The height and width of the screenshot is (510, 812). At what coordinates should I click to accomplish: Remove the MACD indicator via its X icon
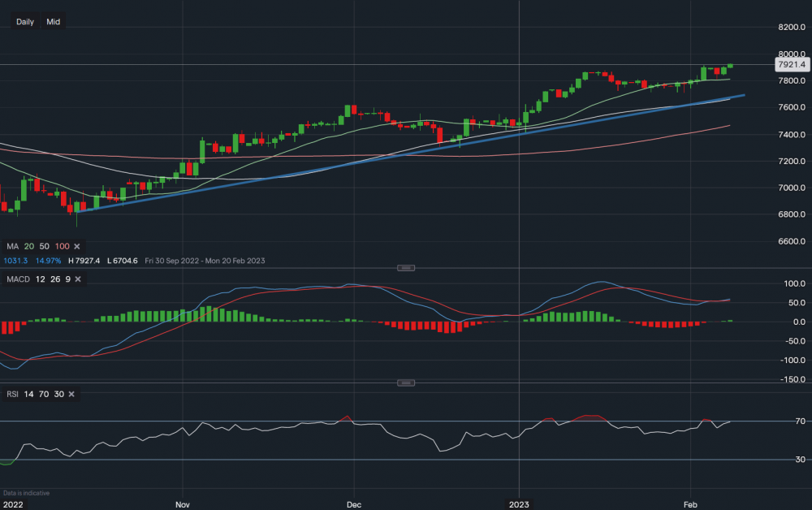pos(76,279)
